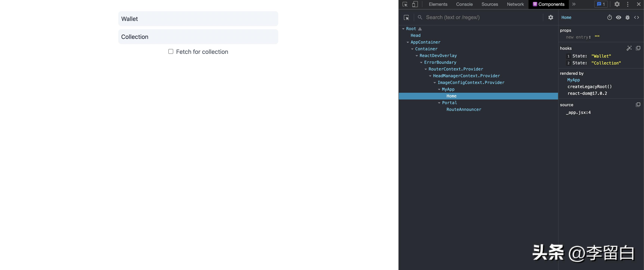Image resolution: width=644 pixels, height=270 pixels.
Task: Enable the Fetch for collection checkbox
Action: (x=171, y=52)
